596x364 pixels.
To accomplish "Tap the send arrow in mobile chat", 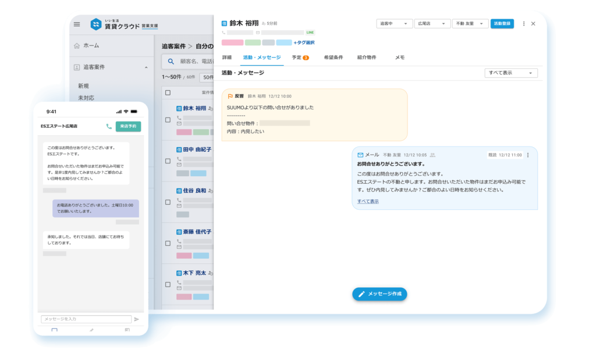I will 137,319.
